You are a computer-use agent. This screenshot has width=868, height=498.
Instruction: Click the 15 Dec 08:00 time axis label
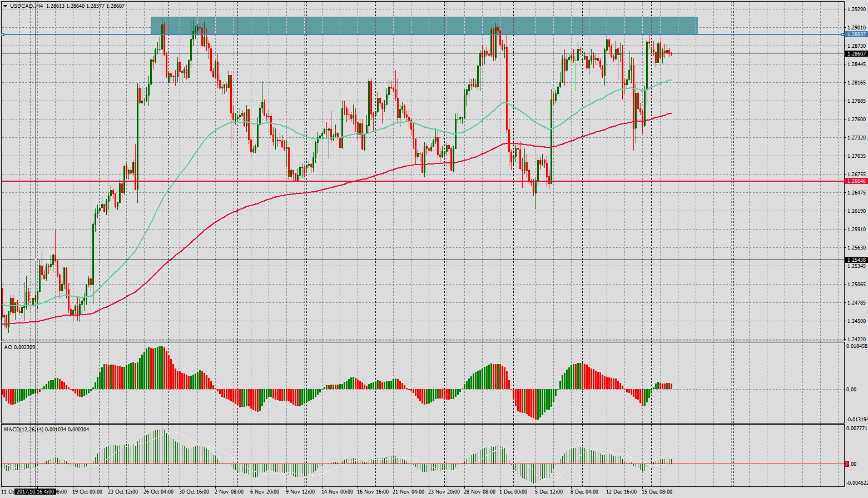(657, 492)
